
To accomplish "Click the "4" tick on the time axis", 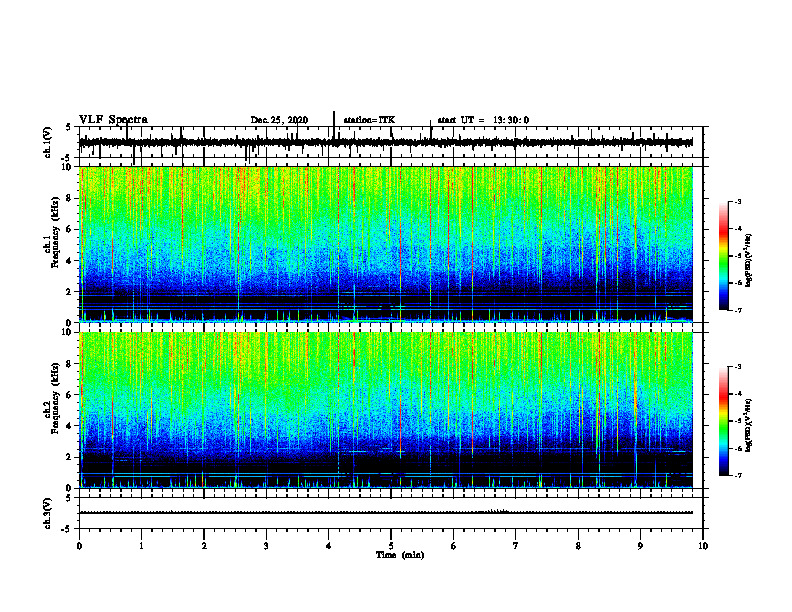I will 328,546.
